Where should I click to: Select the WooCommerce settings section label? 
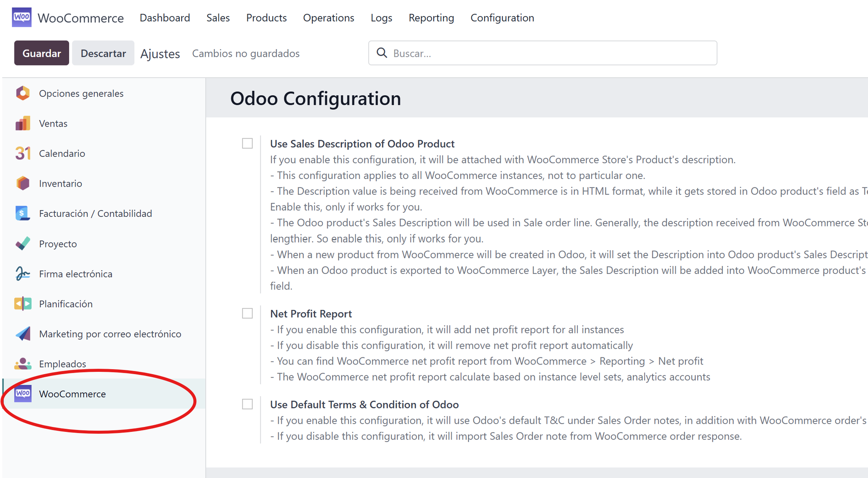pos(72,394)
